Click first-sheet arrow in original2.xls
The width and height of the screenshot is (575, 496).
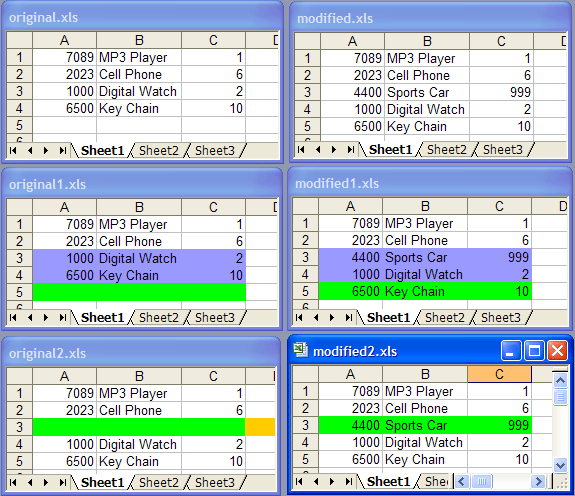click(13, 482)
